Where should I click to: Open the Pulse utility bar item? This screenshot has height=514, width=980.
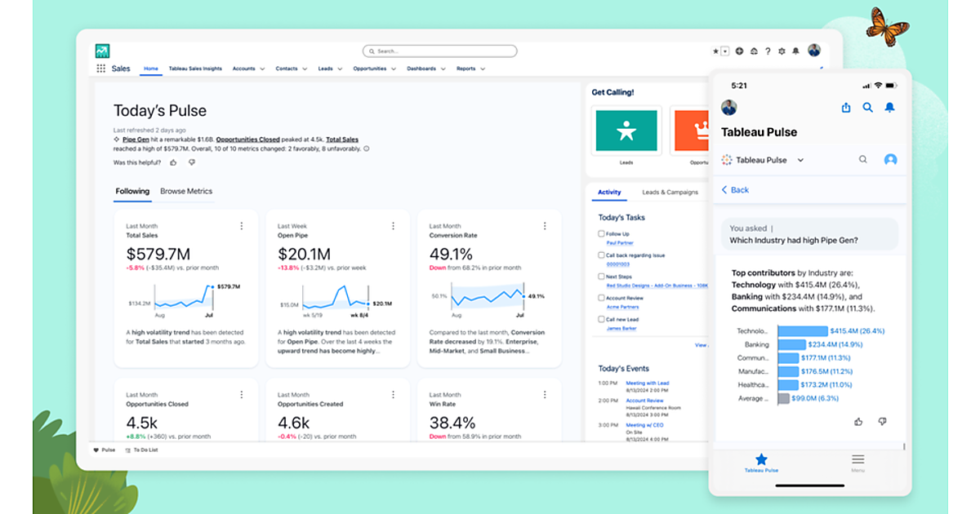coord(104,450)
